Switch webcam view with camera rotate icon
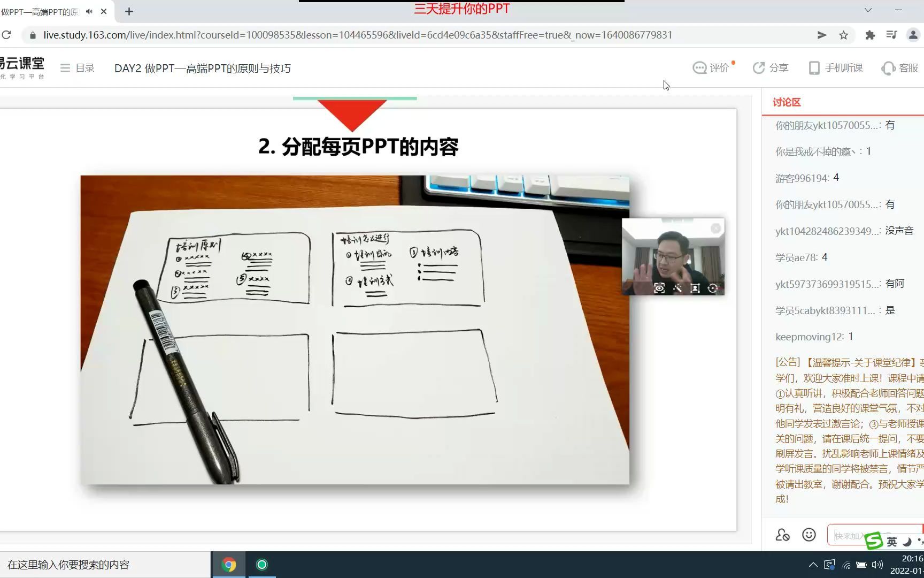Screen dimensions: 924x578 point(712,288)
